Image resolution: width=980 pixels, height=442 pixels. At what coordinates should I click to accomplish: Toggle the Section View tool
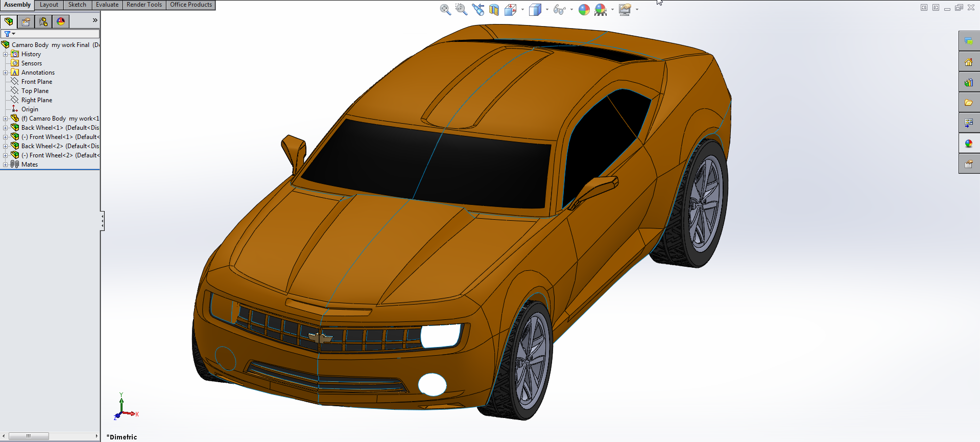[494, 10]
